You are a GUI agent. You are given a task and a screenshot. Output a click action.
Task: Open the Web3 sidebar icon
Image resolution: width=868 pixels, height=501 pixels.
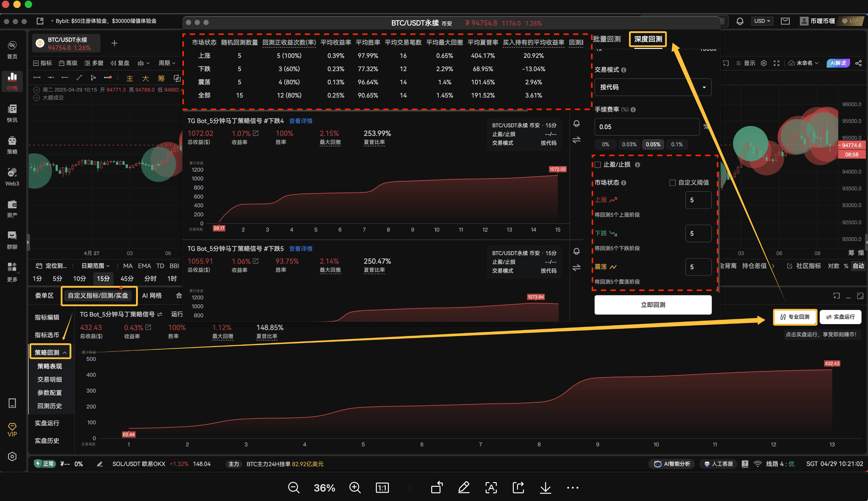tap(12, 177)
